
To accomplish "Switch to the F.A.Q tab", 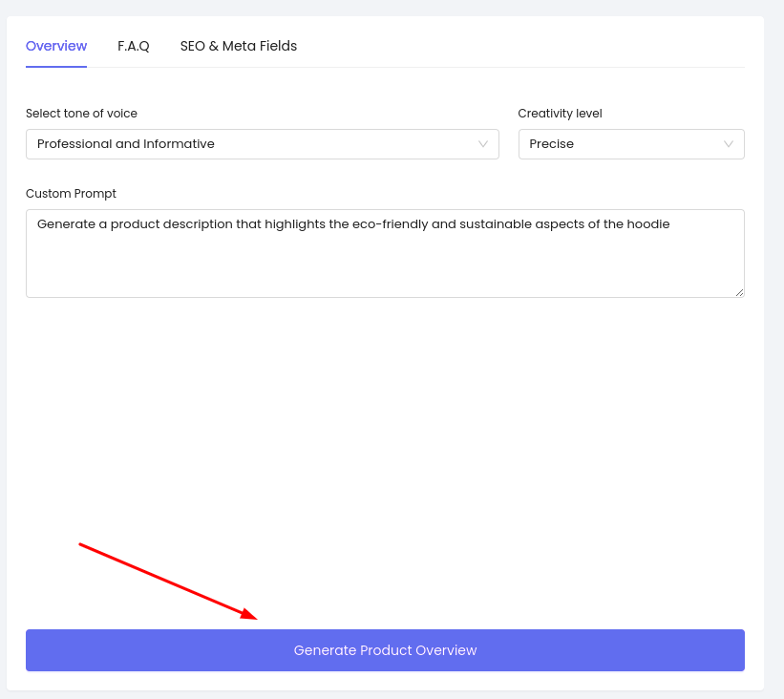I will pos(133,46).
